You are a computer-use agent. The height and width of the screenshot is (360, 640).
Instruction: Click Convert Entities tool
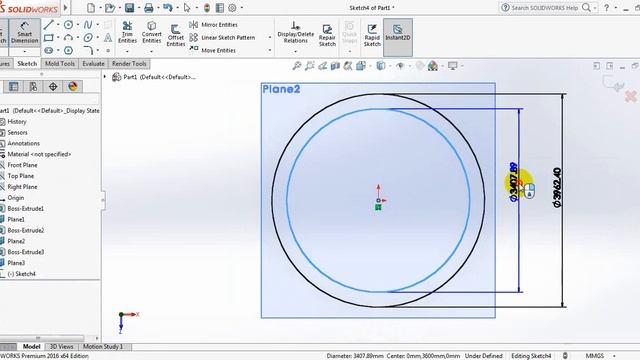(x=151, y=32)
